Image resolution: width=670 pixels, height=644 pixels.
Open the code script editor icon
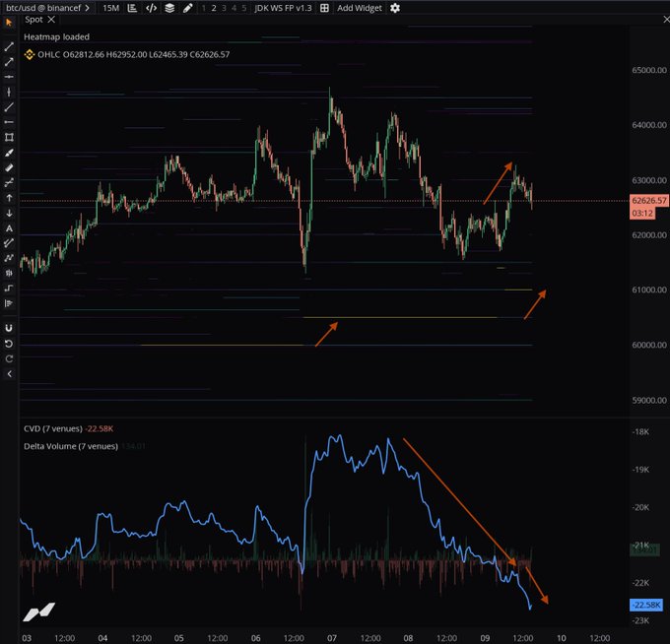tap(152, 8)
